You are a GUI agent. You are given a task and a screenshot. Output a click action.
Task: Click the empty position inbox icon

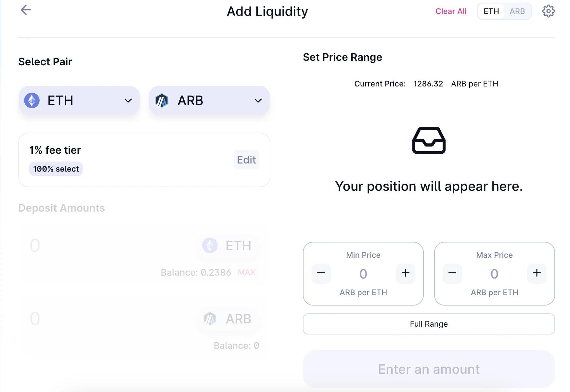(x=429, y=140)
